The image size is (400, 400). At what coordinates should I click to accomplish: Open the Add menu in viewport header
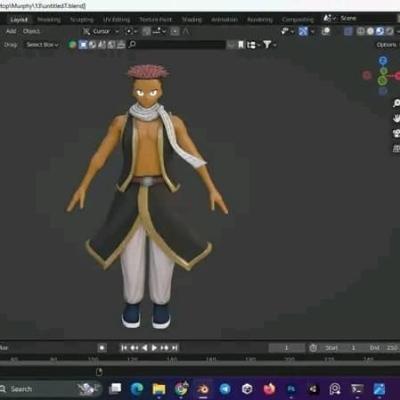(x=11, y=31)
